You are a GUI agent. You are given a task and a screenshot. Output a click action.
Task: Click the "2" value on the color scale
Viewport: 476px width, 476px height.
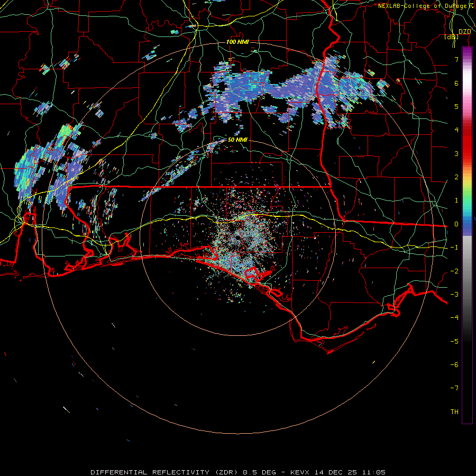pyautogui.click(x=456, y=177)
